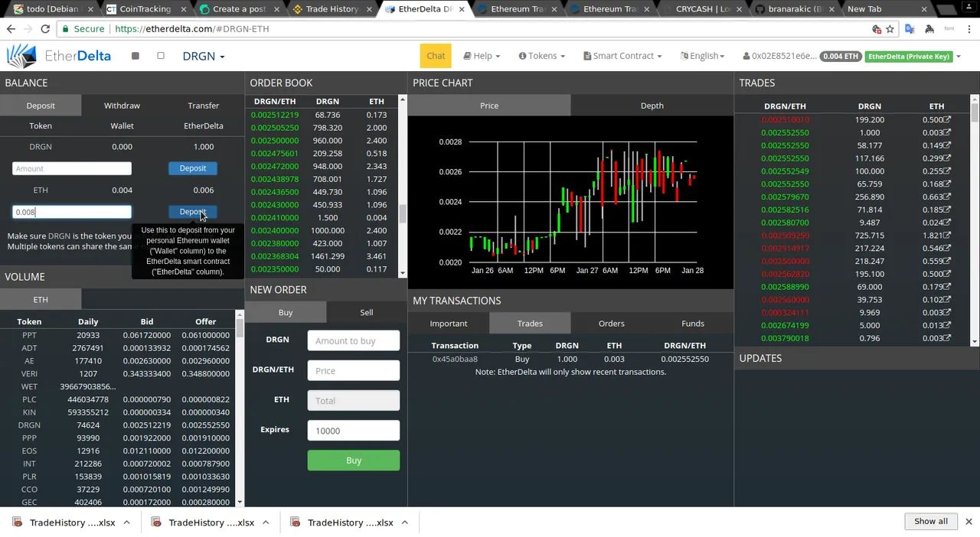This screenshot has height=537, width=980.
Task: Switch to the Transfer balance tab
Action: [204, 106]
